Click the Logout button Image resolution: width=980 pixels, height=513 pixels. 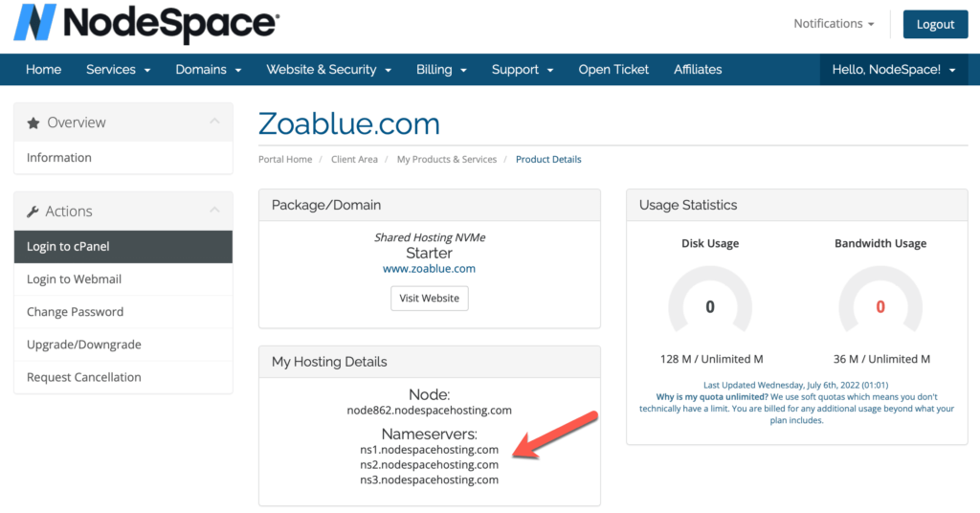935,24
